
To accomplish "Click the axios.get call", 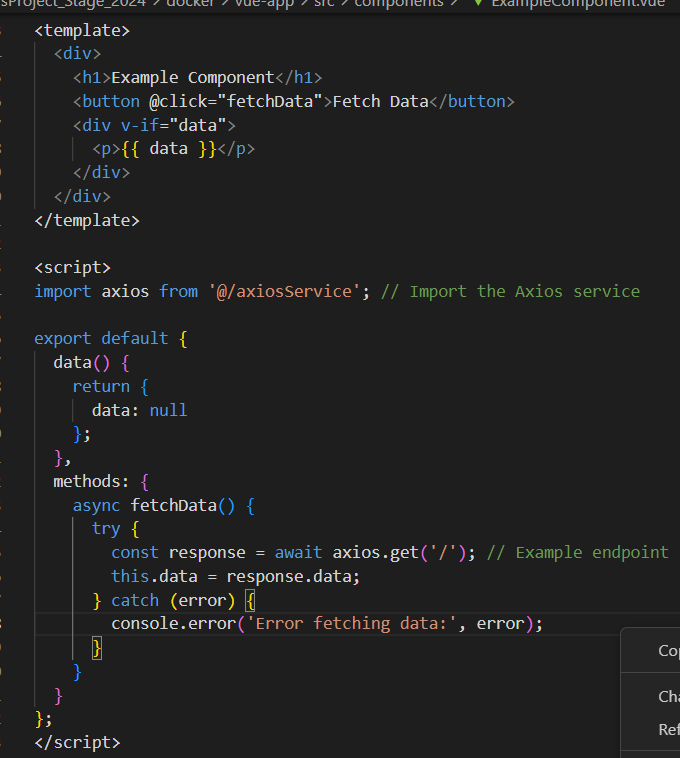I will [376, 553].
